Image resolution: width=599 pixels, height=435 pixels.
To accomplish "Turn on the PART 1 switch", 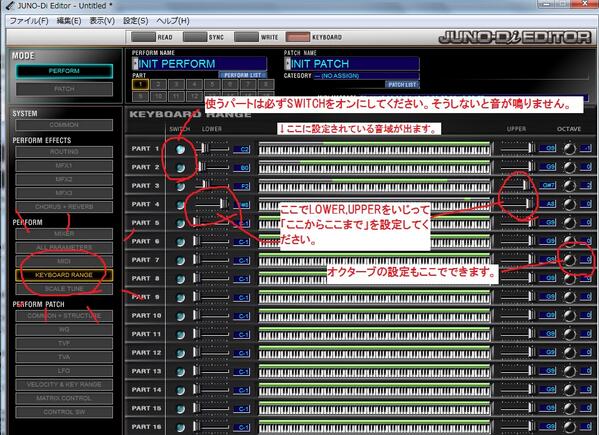I will click(180, 149).
